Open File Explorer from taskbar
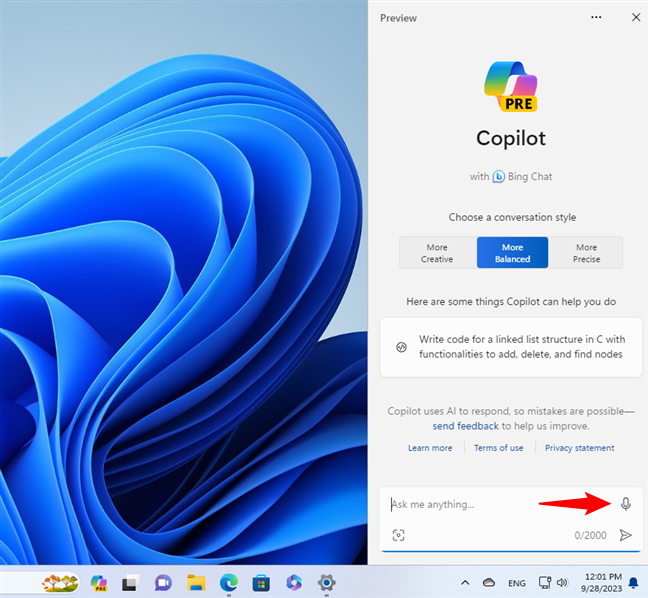The height and width of the screenshot is (598, 648). pos(196,583)
